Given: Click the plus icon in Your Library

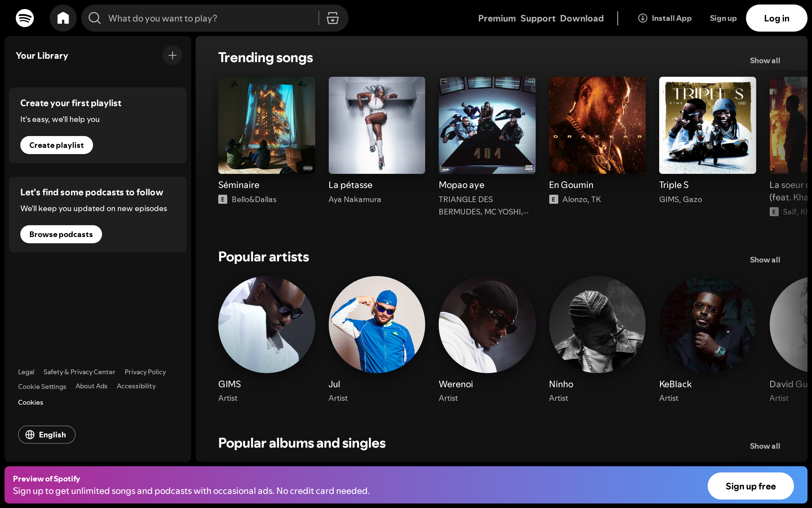Looking at the screenshot, I should (173, 55).
